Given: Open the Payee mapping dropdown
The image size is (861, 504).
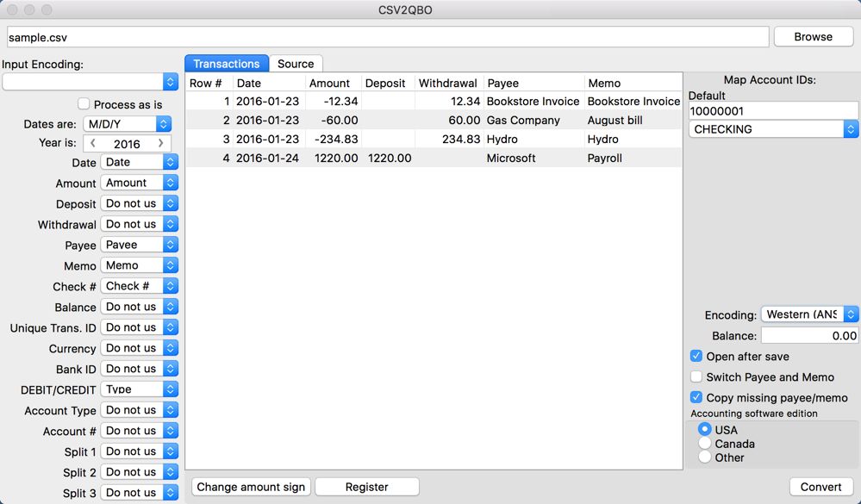Looking at the screenshot, I should (x=140, y=245).
